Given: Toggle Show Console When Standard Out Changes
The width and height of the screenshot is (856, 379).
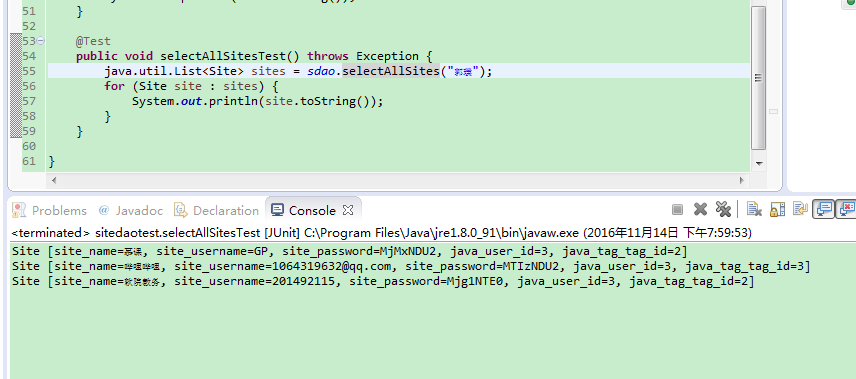Looking at the screenshot, I should tap(823, 209).
